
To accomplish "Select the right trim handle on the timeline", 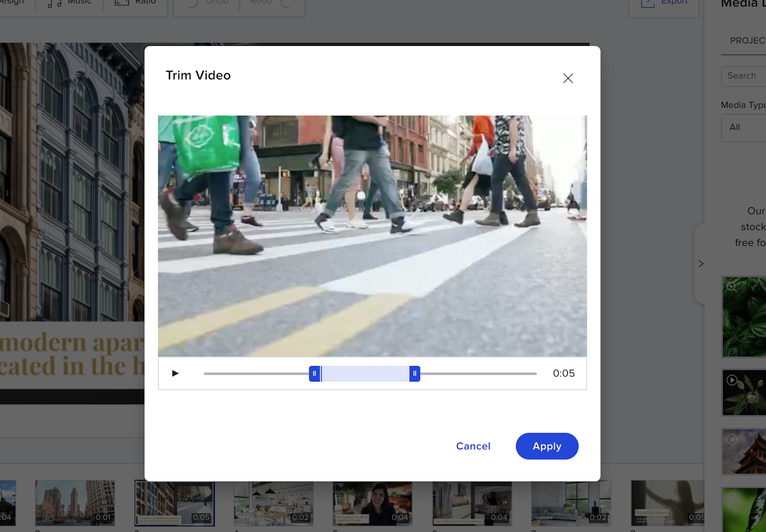I will click(414, 374).
